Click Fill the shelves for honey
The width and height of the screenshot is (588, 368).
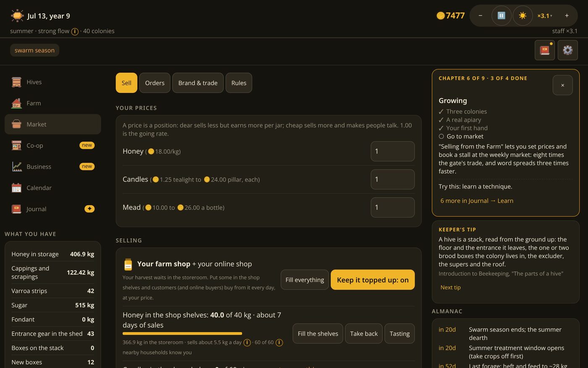[318, 334]
